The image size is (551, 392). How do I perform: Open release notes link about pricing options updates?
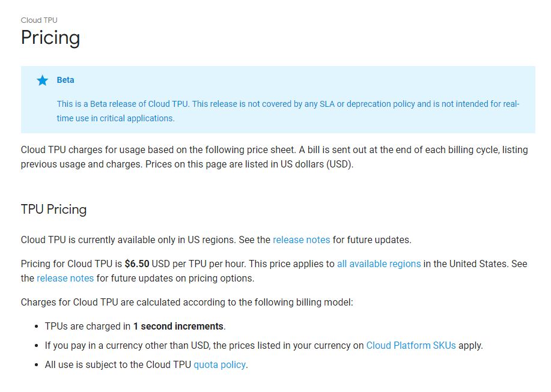click(65, 279)
